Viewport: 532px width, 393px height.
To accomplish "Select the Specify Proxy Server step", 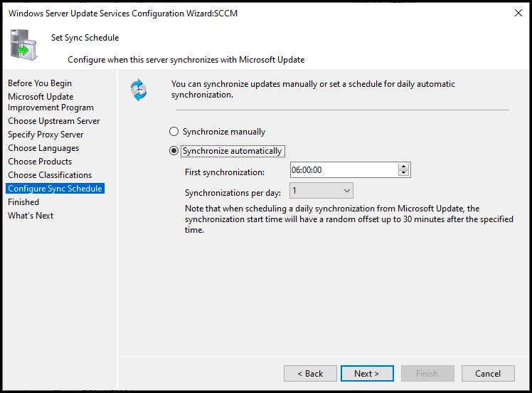I will pyautogui.click(x=46, y=135).
